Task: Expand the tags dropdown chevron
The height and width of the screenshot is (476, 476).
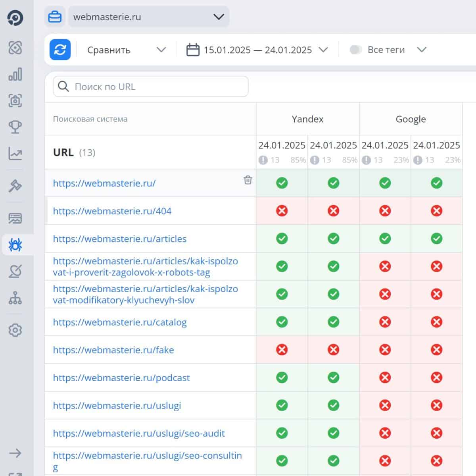Action: [x=422, y=50]
